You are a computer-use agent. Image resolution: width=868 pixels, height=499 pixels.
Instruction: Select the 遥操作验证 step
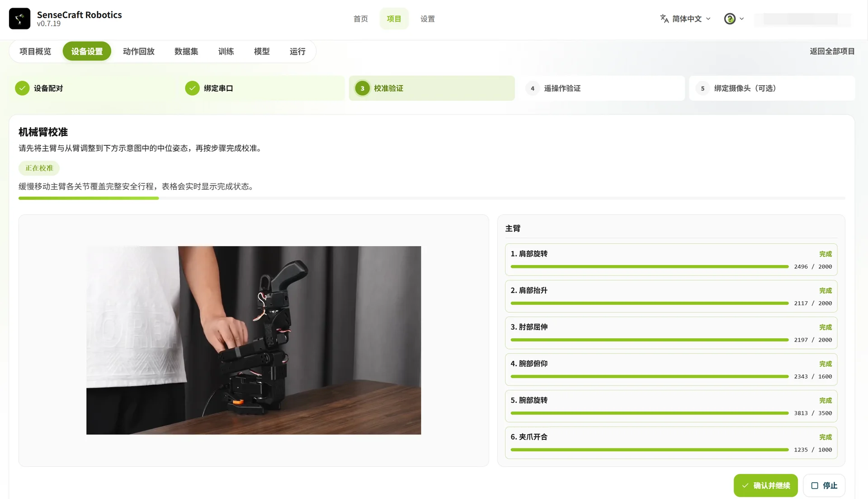click(x=602, y=88)
